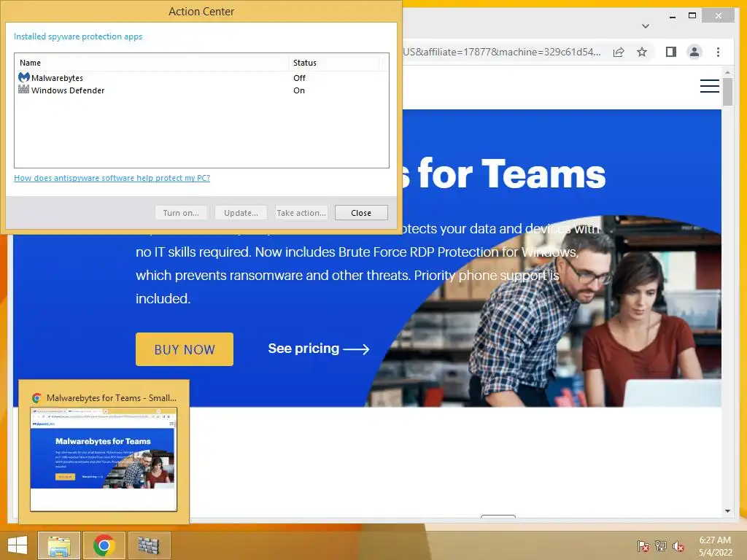This screenshot has height=560, width=747.
Task: Select the Windows Defender row text
Action: tap(68, 90)
